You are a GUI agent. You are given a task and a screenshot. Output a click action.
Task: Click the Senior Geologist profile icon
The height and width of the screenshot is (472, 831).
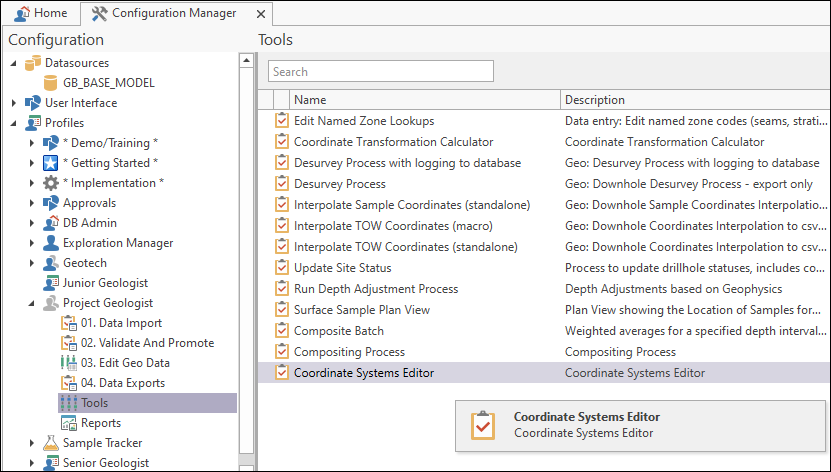point(50,463)
